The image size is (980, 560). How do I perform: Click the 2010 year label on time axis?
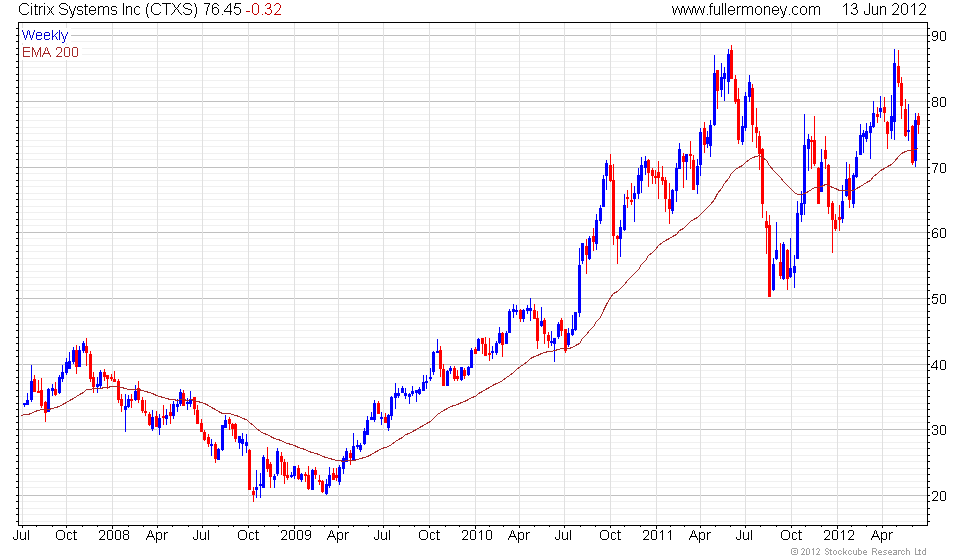click(477, 536)
